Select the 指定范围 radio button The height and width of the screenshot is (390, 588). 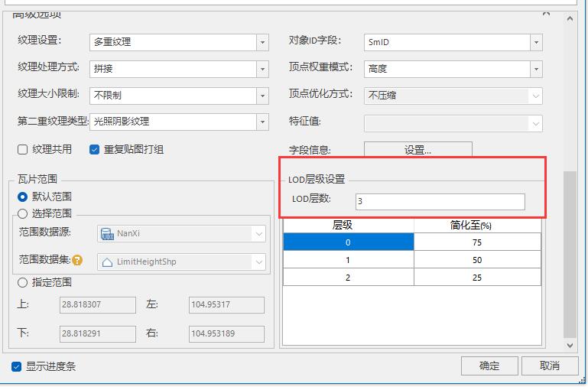pyautogui.click(x=23, y=282)
